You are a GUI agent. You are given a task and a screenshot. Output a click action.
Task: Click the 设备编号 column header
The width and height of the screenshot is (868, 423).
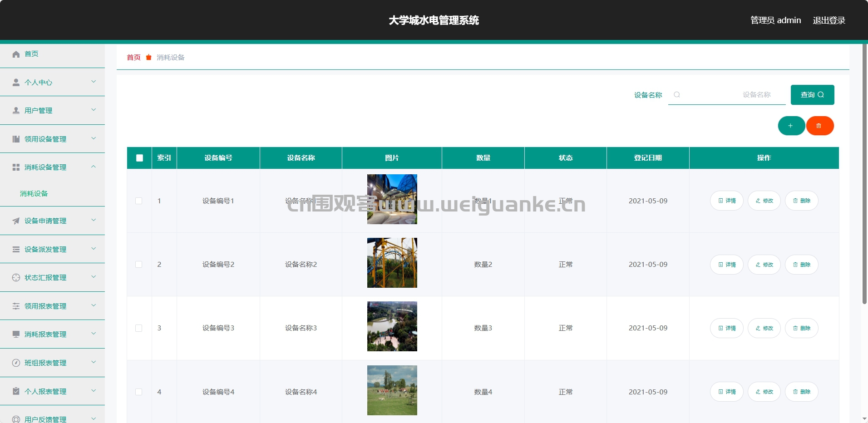point(218,158)
